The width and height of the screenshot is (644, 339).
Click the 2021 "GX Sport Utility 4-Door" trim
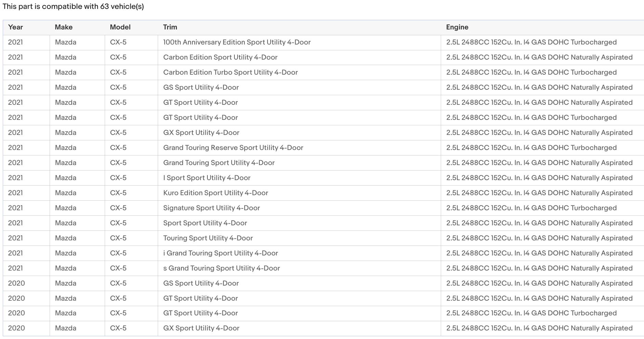201,133
